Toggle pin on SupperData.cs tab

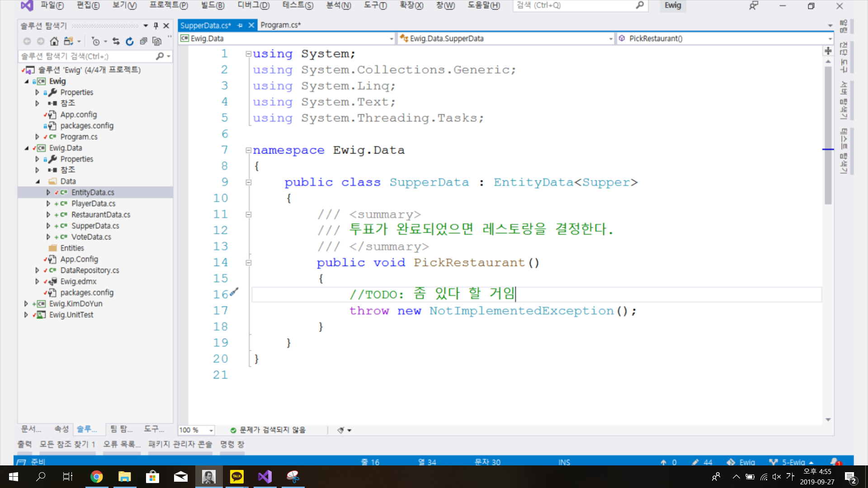tap(240, 25)
